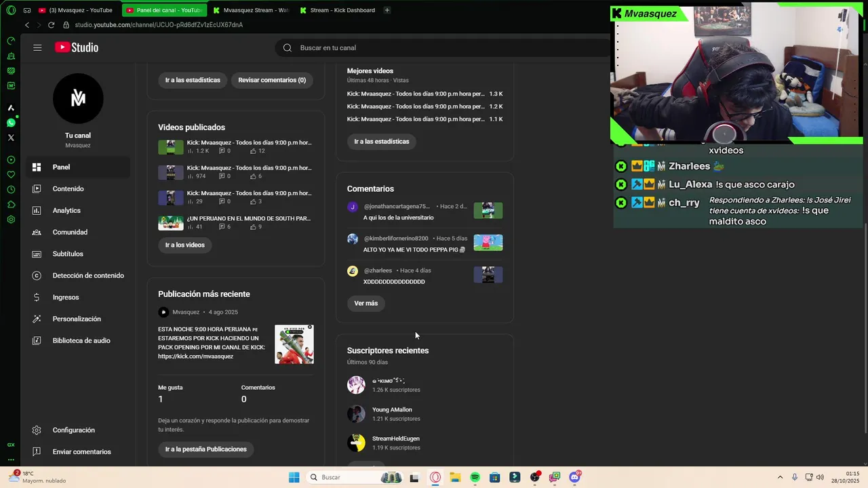The image size is (868, 488).
Task: Open Biblioteca de audio in sidebar
Action: pos(78,341)
